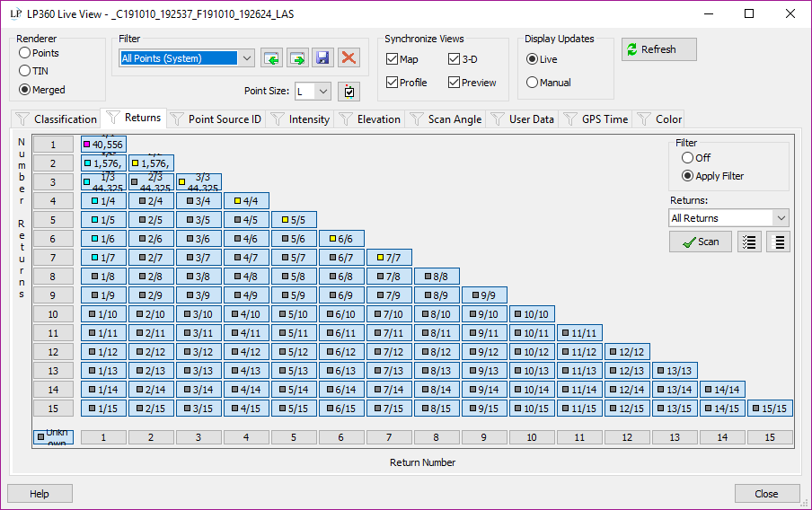Click the Scan button with green checkmark
Screen dimensions: 812x510
[700, 242]
